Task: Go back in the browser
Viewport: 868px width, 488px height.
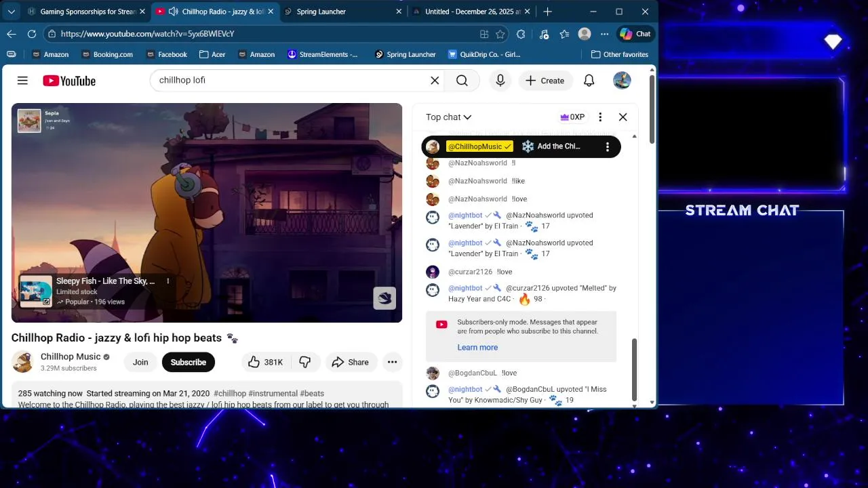Action: click(12, 34)
